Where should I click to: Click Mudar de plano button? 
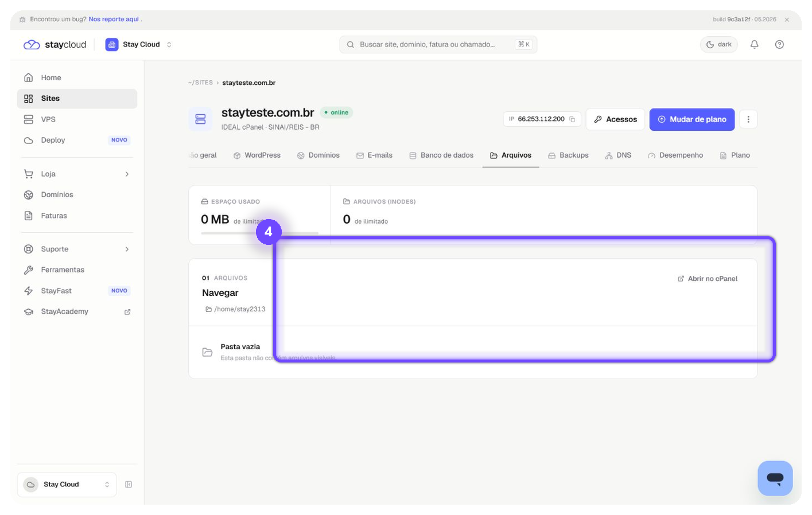[692, 119]
